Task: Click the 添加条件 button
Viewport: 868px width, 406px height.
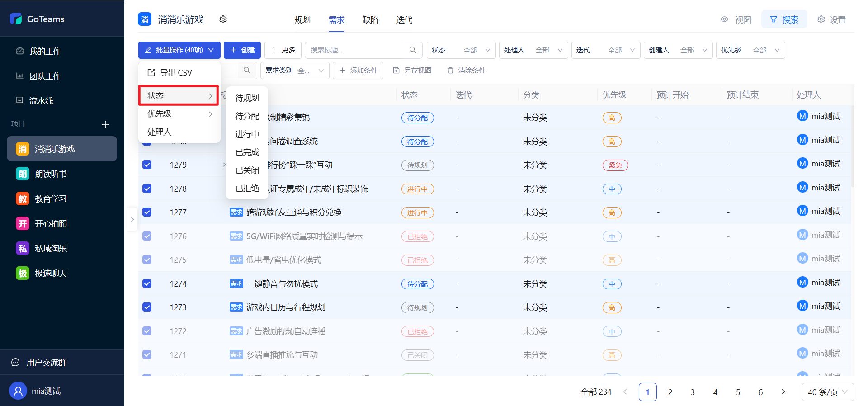Action: pyautogui.click(x=358, y=71)
